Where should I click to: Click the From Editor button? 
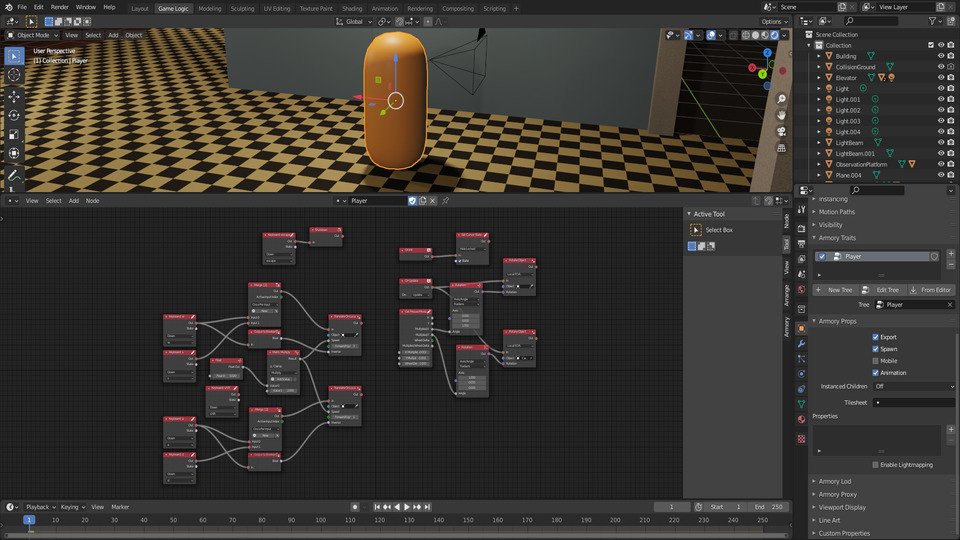(x=931, y=289)
